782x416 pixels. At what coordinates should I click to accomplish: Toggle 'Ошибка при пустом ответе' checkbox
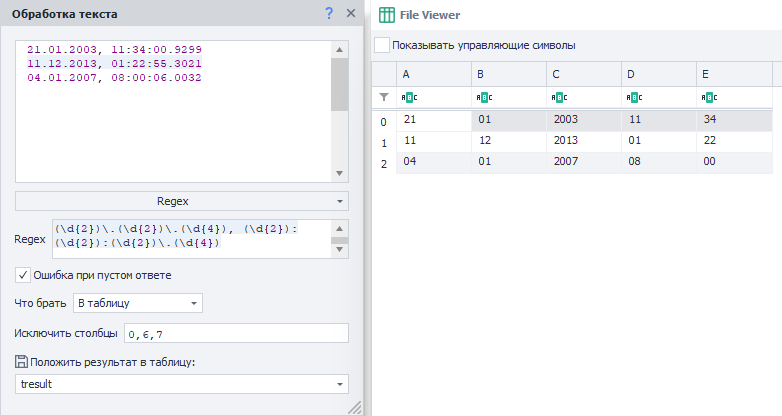pos(23,275)
